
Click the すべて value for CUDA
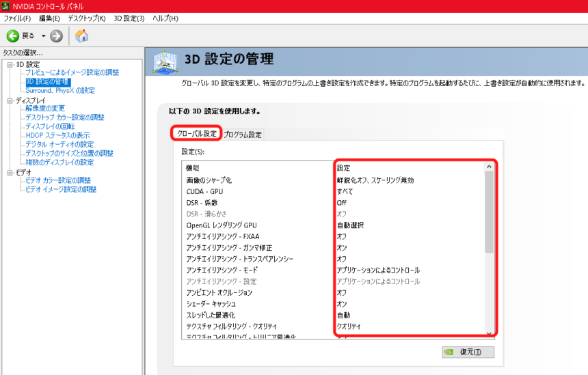[345, 191]
